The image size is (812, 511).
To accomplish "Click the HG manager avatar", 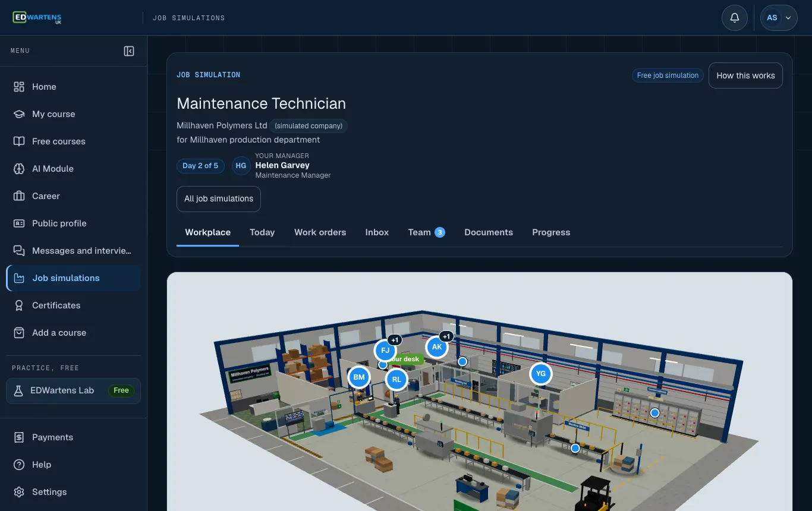I will tap(241, 166).
